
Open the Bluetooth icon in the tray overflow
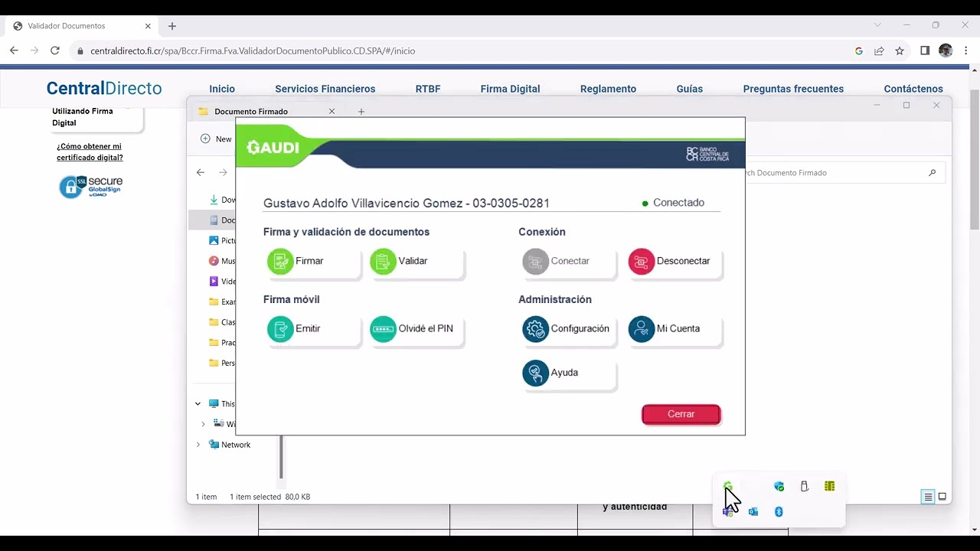point(779,512)
